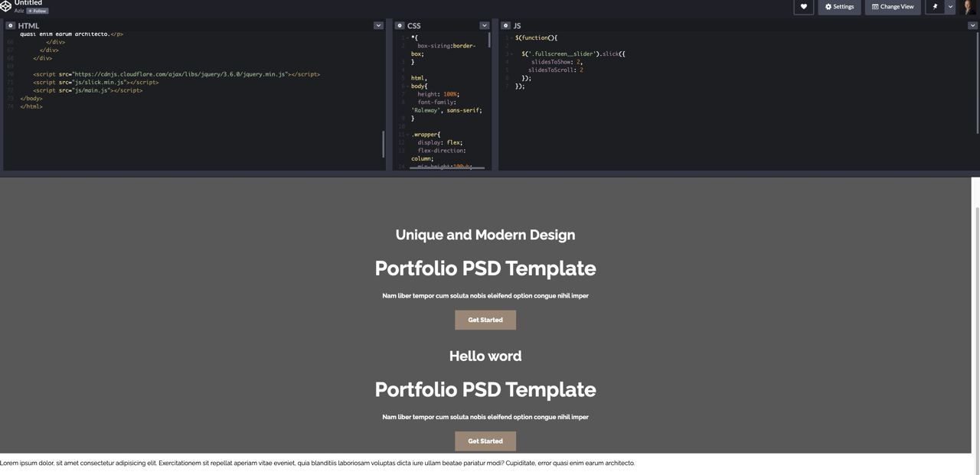The width and height of the screenshot is (980, 475).
Task: Open pen Settings
Action: tap(839, 7)
